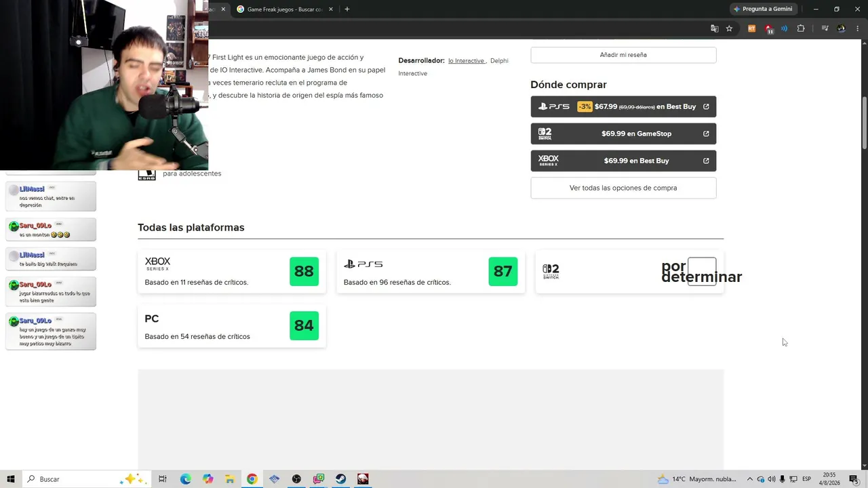Screen dimensions: 868x488
Task: Open the volume speaker tray icon
Action: point(771,479)
